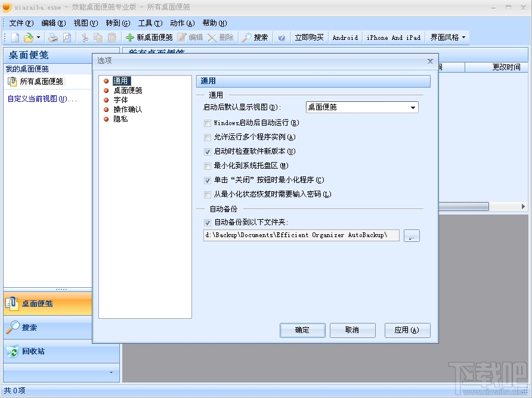Disable check for new version on startup
Screen dimensions: 532x398
click(207, 151)
